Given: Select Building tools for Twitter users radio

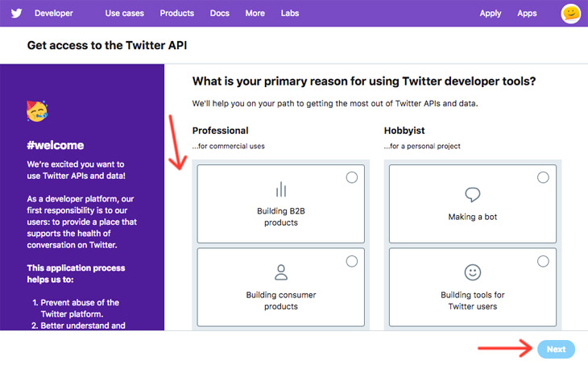Looking at the screenshot, I should tap(543, 261).
